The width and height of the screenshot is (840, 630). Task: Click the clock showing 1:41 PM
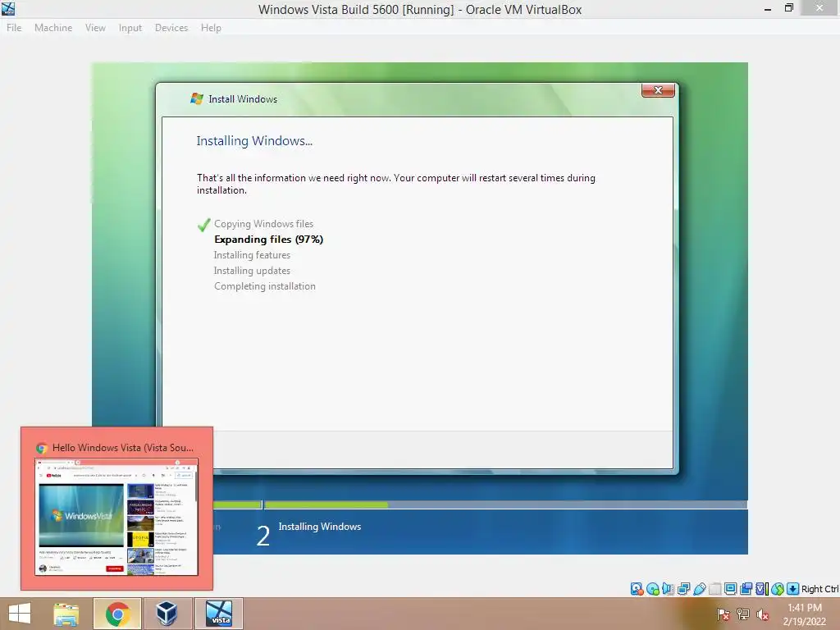804,608
